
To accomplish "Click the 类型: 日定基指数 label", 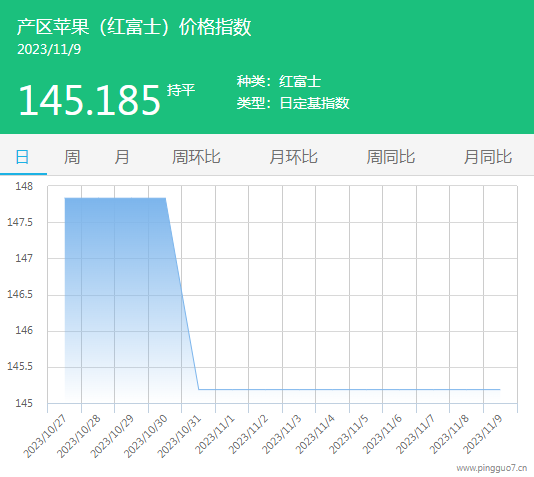I will click(x=293, y=103).
